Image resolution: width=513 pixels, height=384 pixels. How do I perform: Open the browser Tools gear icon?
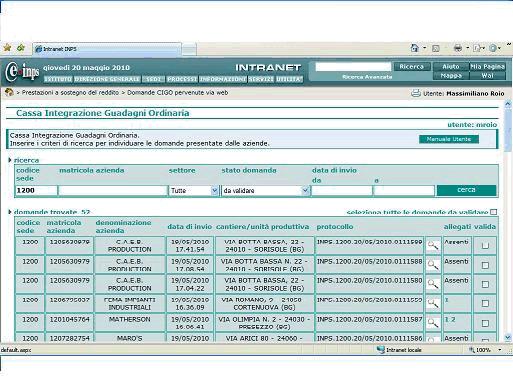[493, 48]
